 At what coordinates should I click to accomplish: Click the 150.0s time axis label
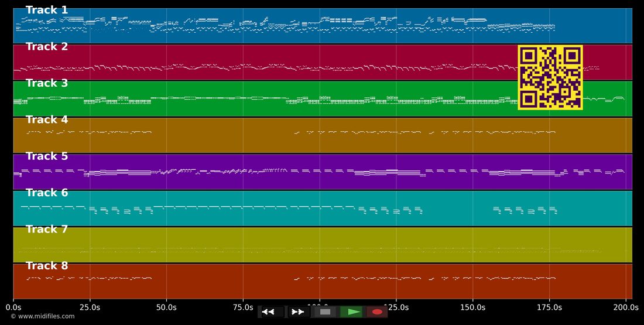[472, 307]
